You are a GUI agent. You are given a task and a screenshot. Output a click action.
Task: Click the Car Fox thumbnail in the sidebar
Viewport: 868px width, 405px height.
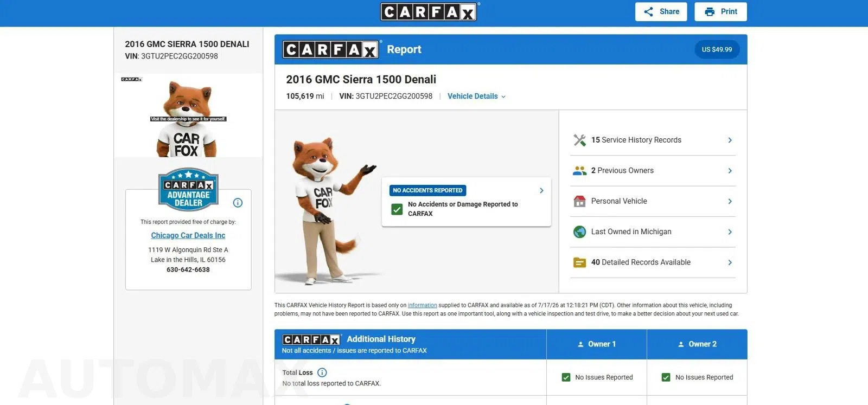[188, 116]
